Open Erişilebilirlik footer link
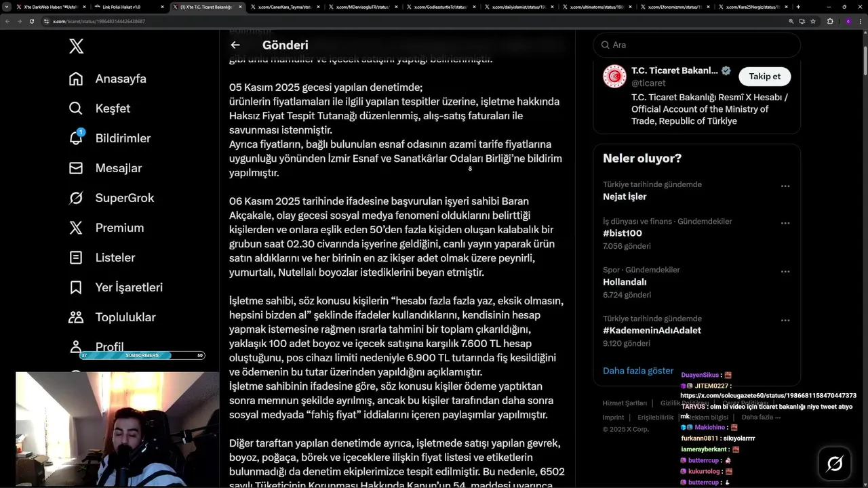868x488 pixels. coord(656,418)
